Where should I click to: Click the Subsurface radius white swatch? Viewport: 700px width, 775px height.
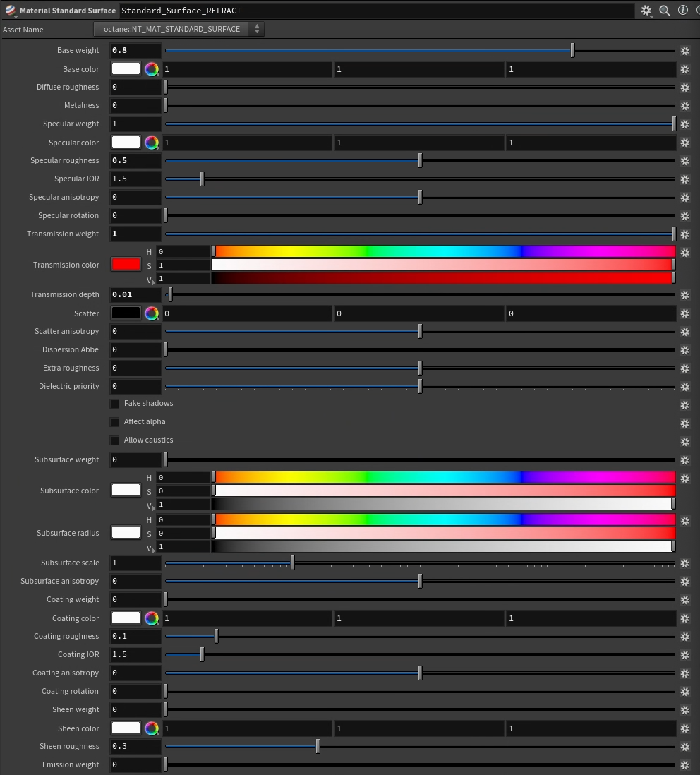coord(126,532)
